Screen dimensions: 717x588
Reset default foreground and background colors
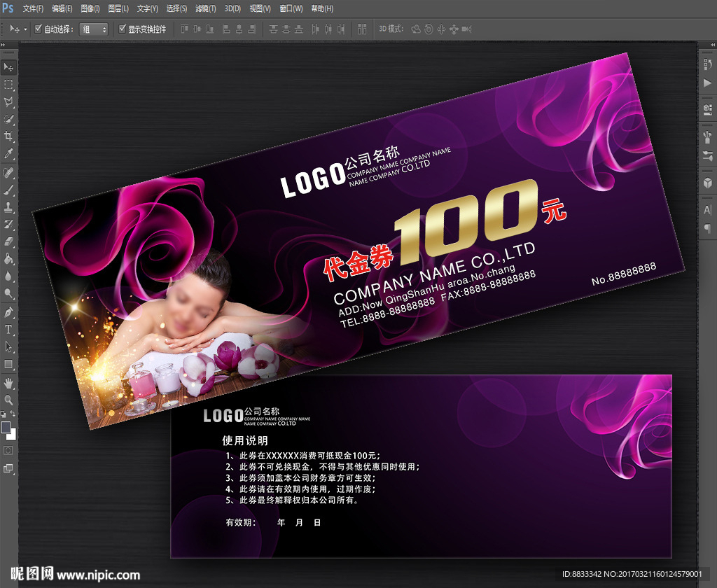point(4,414)
